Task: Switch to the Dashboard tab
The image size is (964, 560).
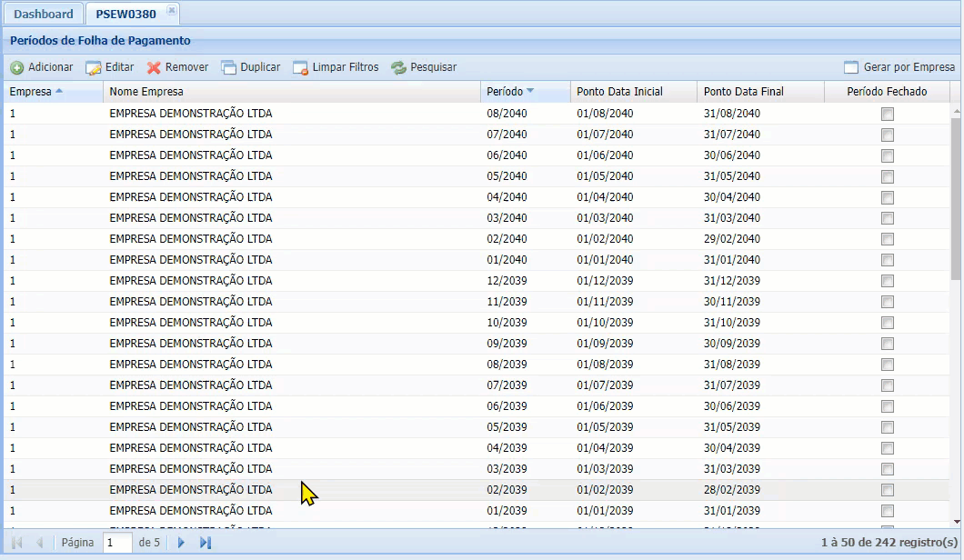Action: tap(43, 14)
